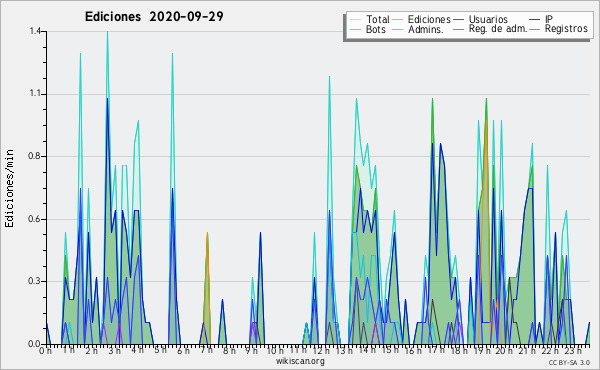
Task: Click the magenta Reg. de adm. legend swatch
Action: [458, 29]
